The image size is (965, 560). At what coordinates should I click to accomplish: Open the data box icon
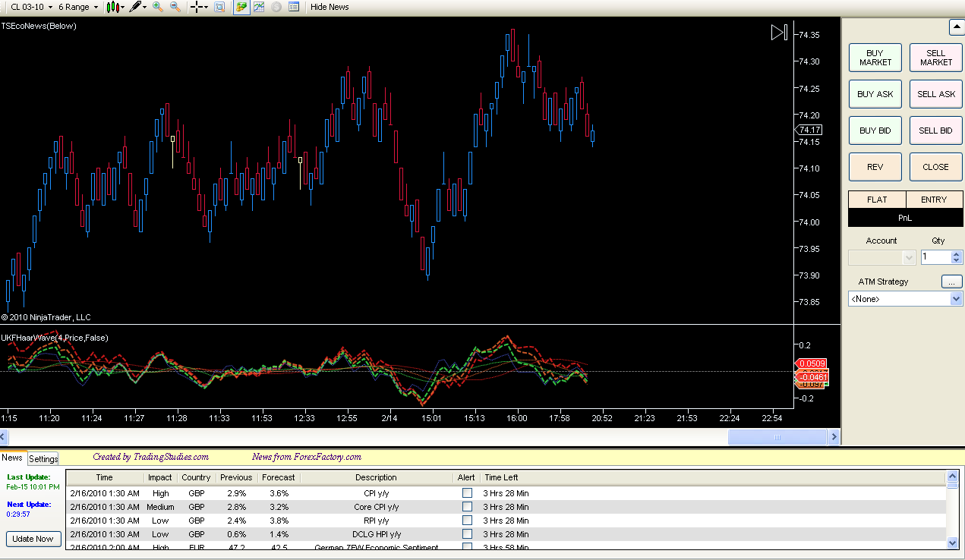(219, 7)
